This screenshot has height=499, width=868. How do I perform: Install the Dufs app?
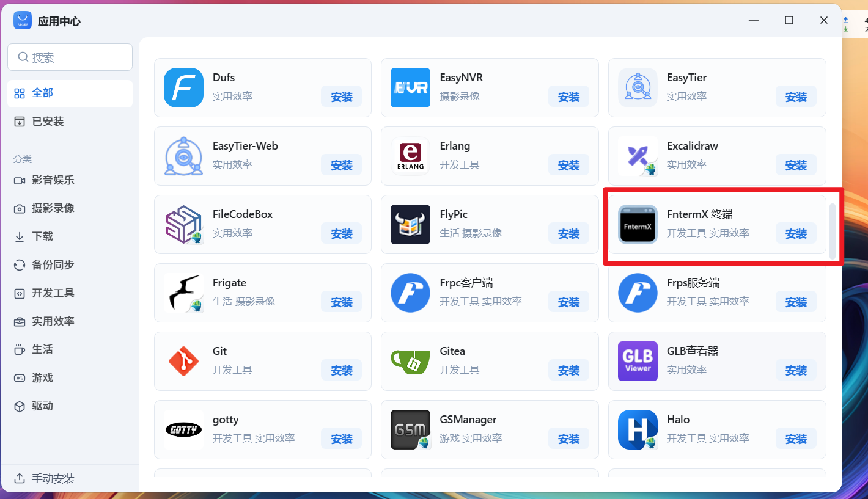(342, 97)
